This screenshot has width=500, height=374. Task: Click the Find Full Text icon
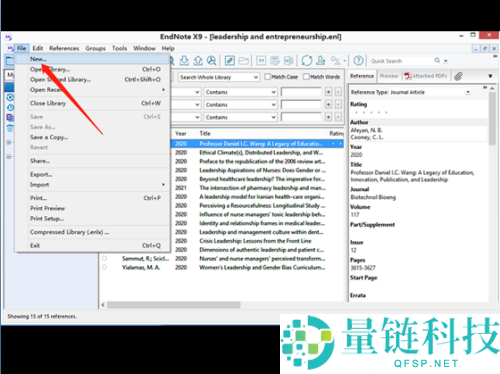click(x=211, y=61)
